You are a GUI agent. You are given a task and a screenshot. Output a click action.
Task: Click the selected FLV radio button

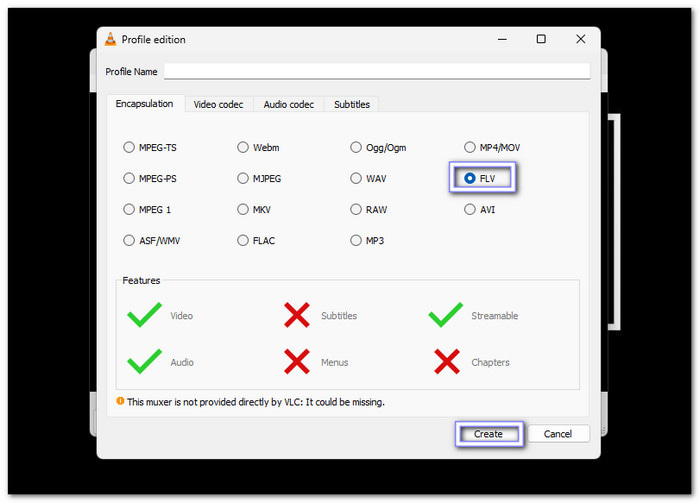480,179
